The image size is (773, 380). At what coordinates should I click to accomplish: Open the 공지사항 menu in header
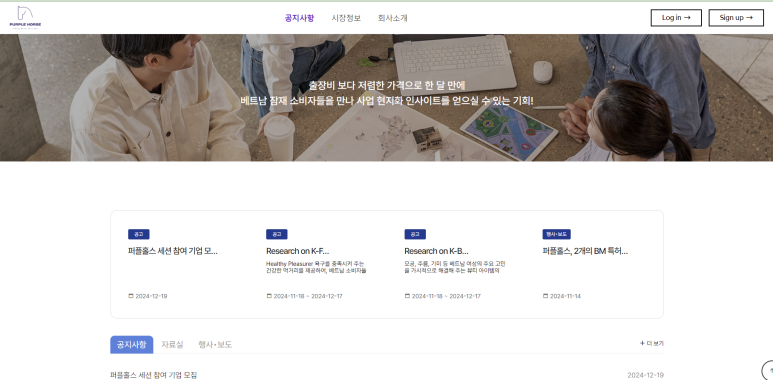[x=299, y=18]
